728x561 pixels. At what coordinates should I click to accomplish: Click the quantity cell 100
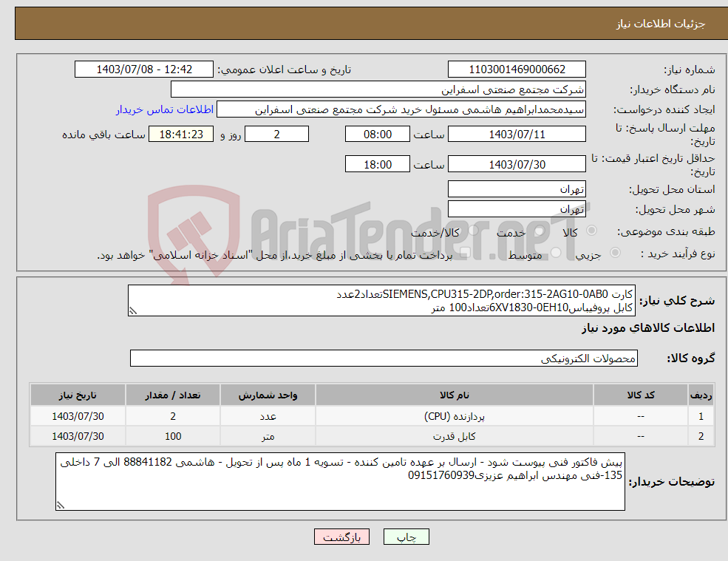click(x=173, y=436)
